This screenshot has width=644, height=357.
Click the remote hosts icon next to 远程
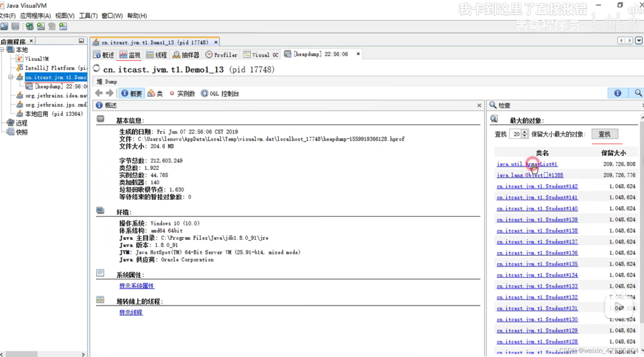click(x=11, y=123)
